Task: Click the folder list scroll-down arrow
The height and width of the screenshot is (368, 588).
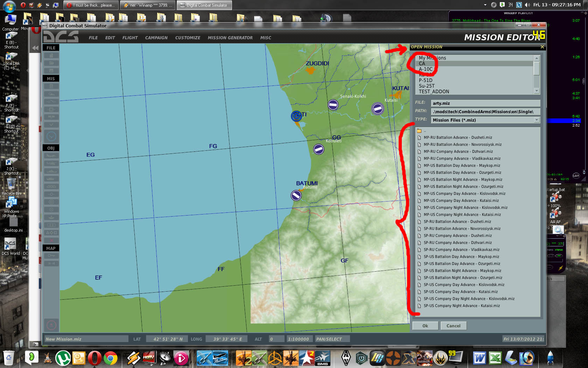Action: (x=537, y=91)
